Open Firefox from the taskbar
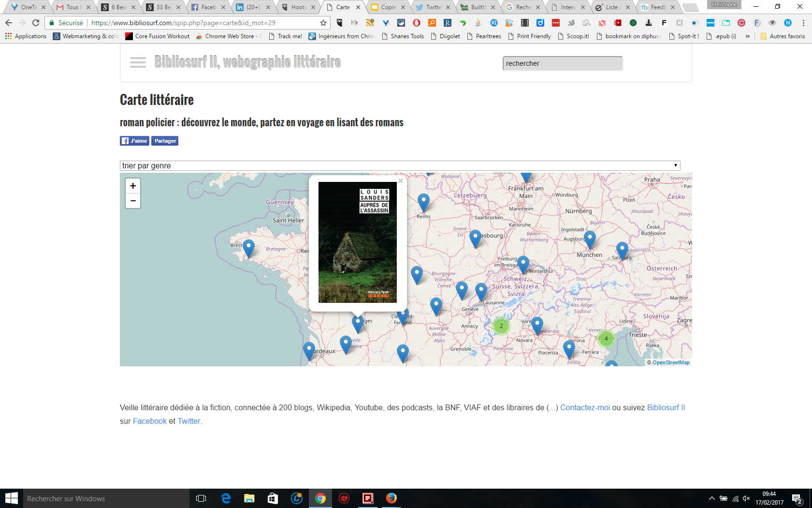 click(x=391, y=498)
